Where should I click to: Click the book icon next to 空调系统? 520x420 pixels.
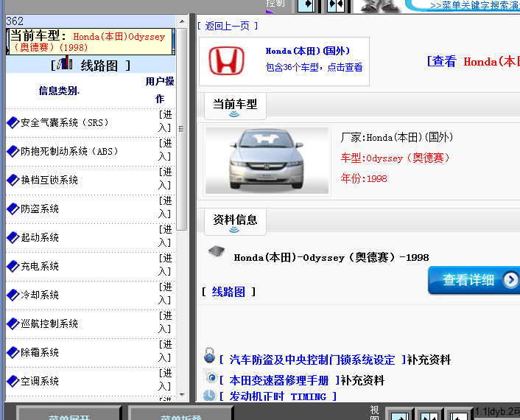point(13,381)
